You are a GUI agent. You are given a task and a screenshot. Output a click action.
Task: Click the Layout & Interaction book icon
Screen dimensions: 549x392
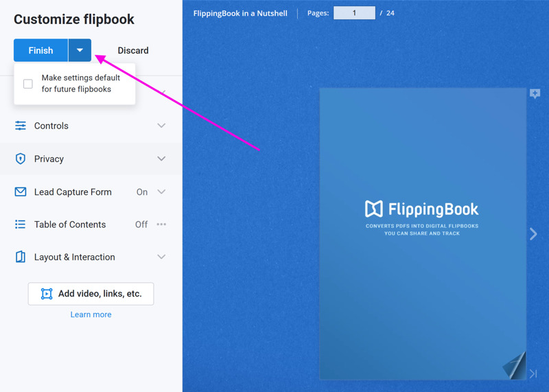21,257
